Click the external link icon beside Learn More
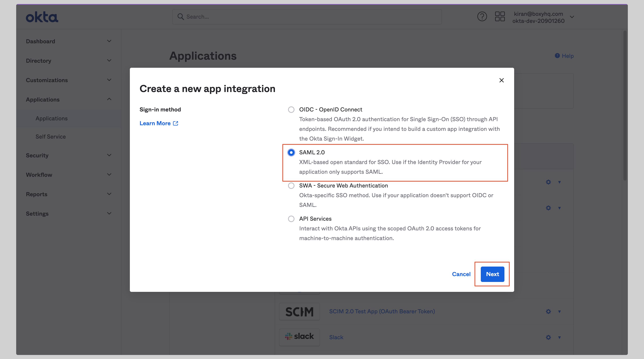The width and height of the screenshot is (644, 359). (x=176, y=123)
